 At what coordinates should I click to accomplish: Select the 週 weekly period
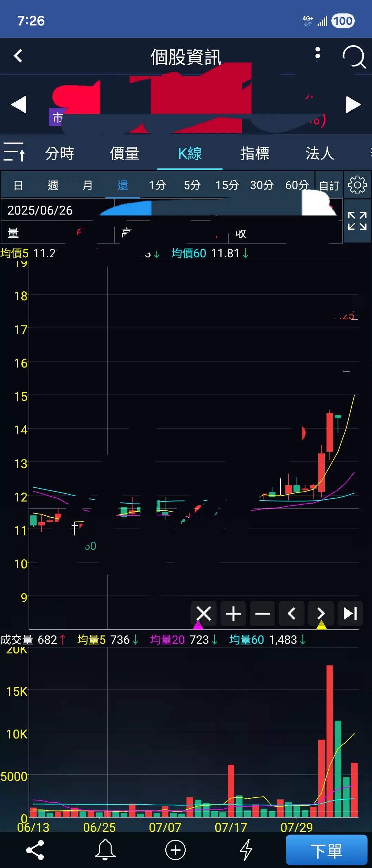(x=53, y=185)
